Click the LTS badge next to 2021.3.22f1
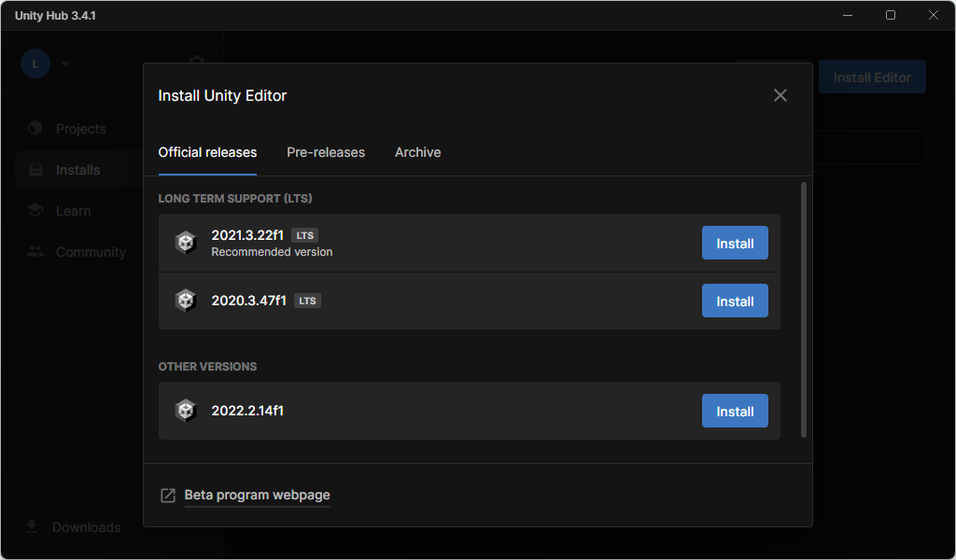The height and width of the screenshot is (560, 956). [x=305, y=235]
